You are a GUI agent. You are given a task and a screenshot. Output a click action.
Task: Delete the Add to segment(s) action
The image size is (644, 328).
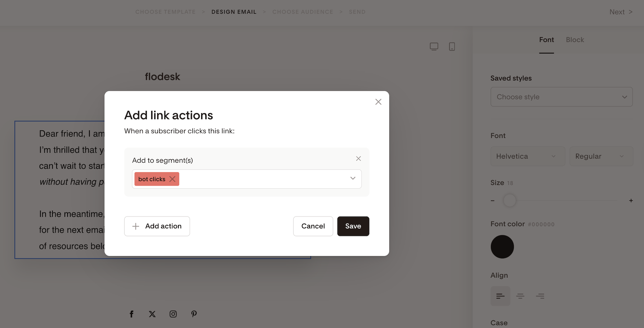point(358,159)
